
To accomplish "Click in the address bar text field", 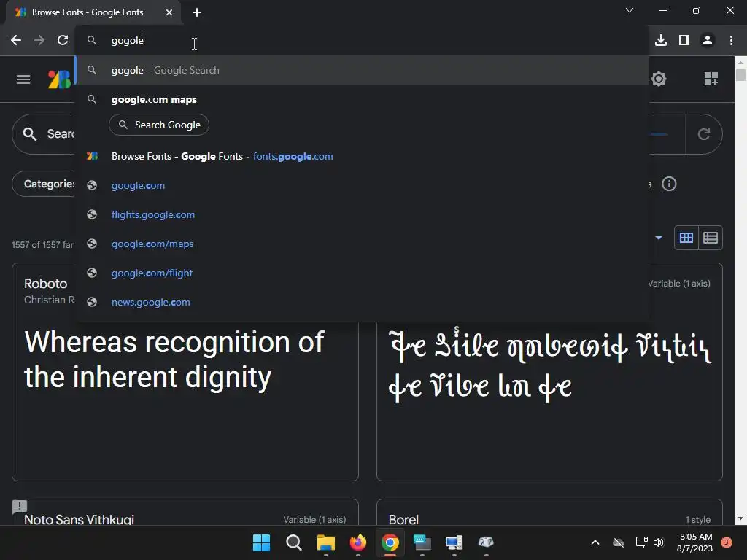I will (362, 41).
